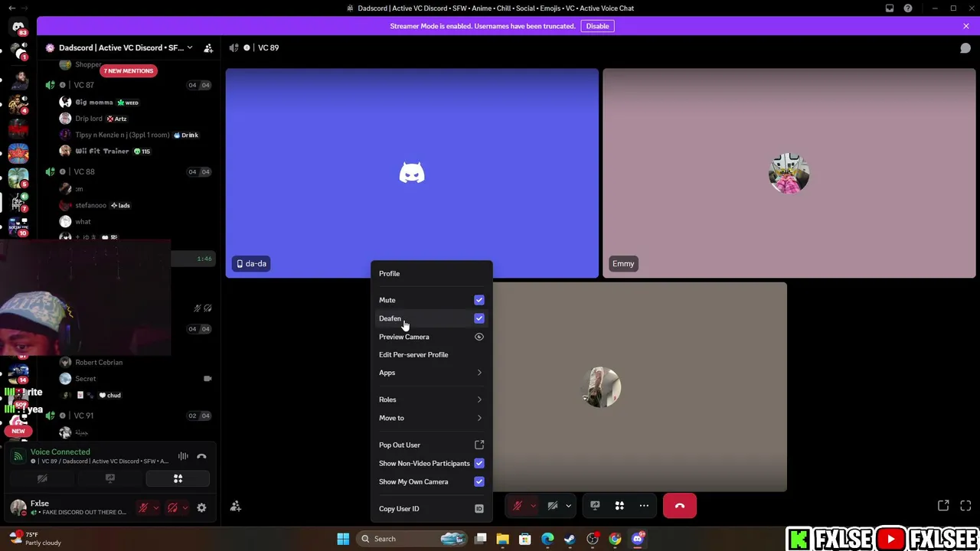
Task: Enter full screen call view
Action: tap(965, 506)
